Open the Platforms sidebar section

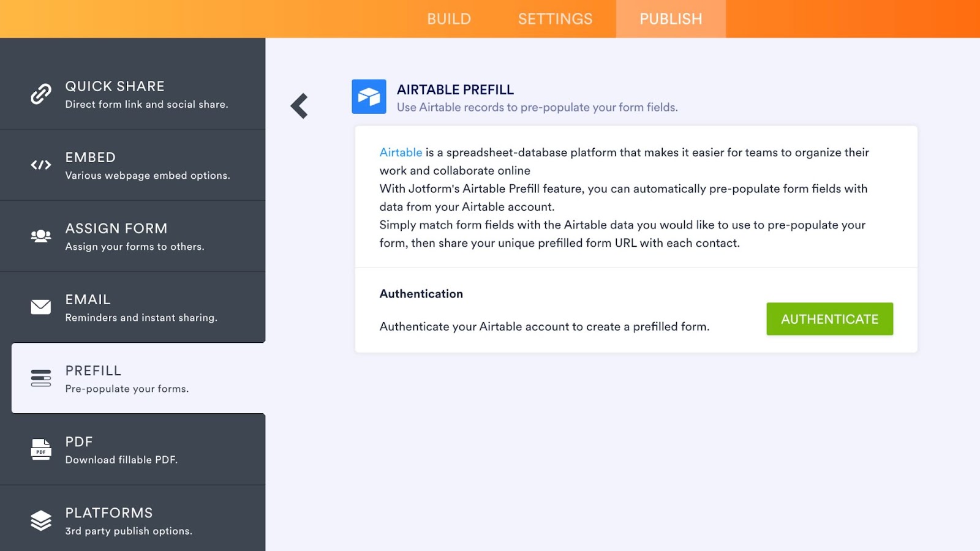(x=133, y=518)
